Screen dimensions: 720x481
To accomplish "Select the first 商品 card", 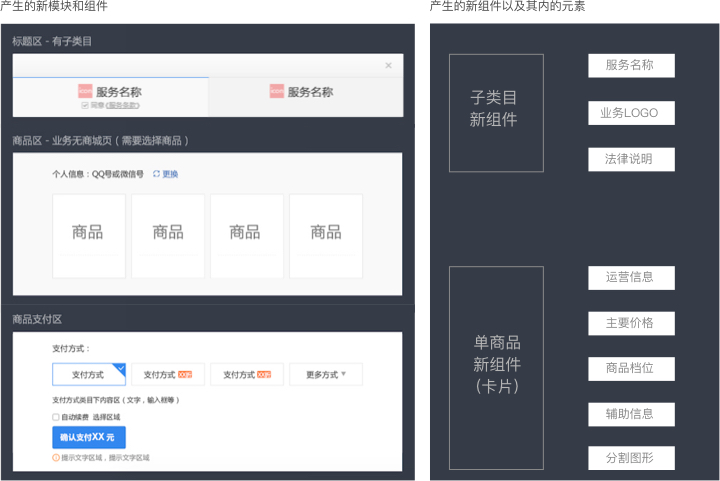I will coord(88,236).
